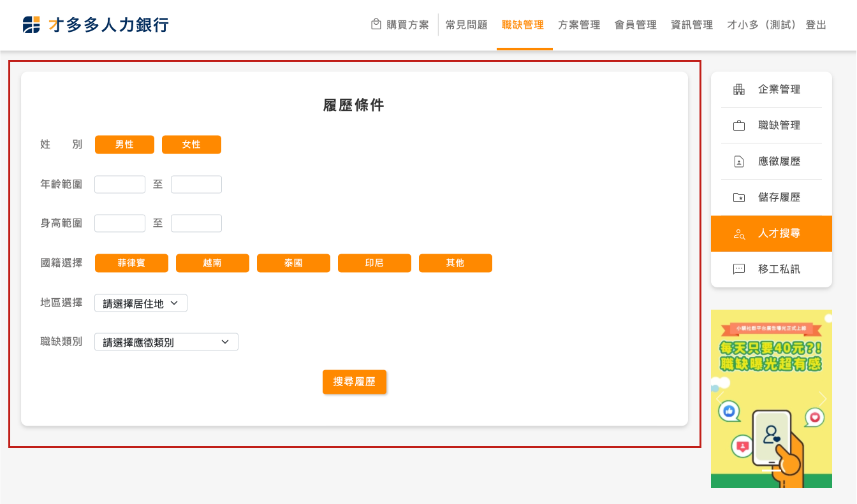857x504 pixels.
Task: Click the 才多多人力銀行 logo icon
Action: pyautogui.click(x=31, y=25)
